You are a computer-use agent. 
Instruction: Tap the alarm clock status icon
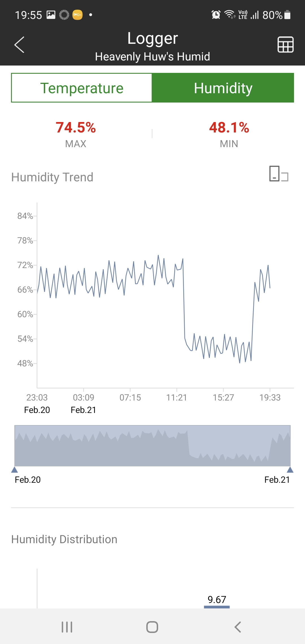point(216,15)
